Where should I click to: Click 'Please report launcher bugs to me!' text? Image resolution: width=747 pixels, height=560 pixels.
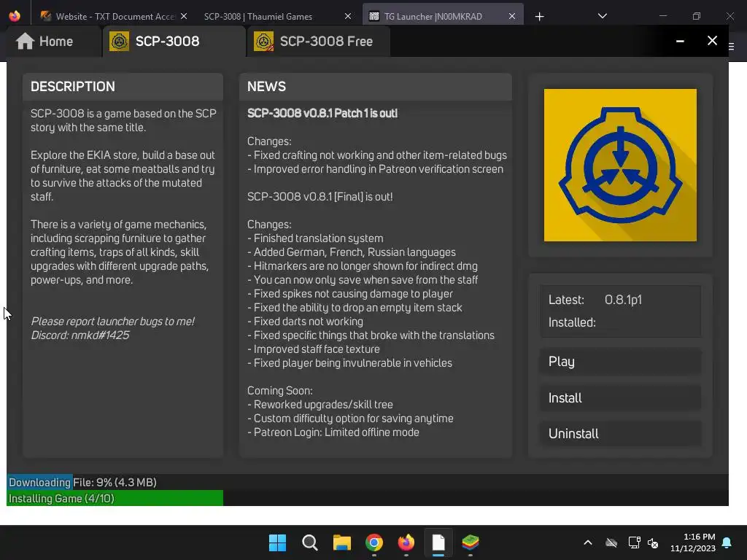[112, 322]
